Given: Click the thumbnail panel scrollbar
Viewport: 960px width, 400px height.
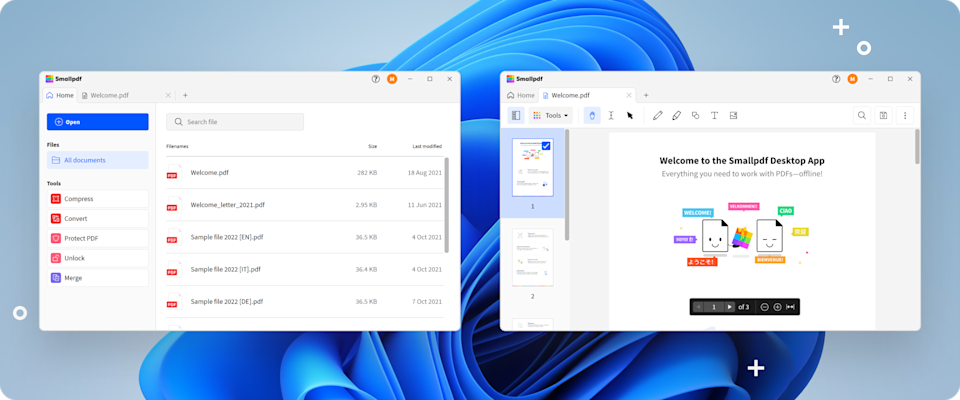Looking at the screenshot, I should (x=567, y=184).
